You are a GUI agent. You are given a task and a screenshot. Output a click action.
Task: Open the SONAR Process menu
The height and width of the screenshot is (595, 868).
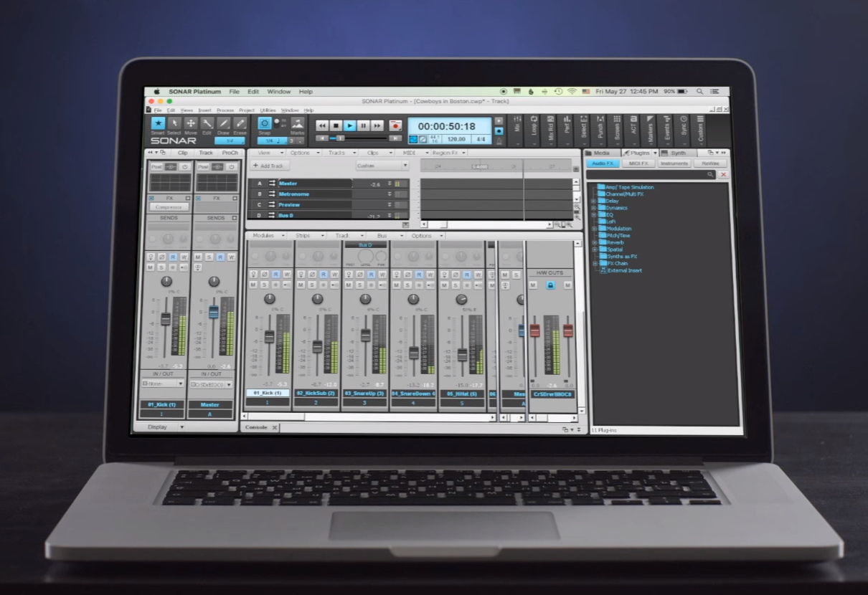tap(225, 110)
